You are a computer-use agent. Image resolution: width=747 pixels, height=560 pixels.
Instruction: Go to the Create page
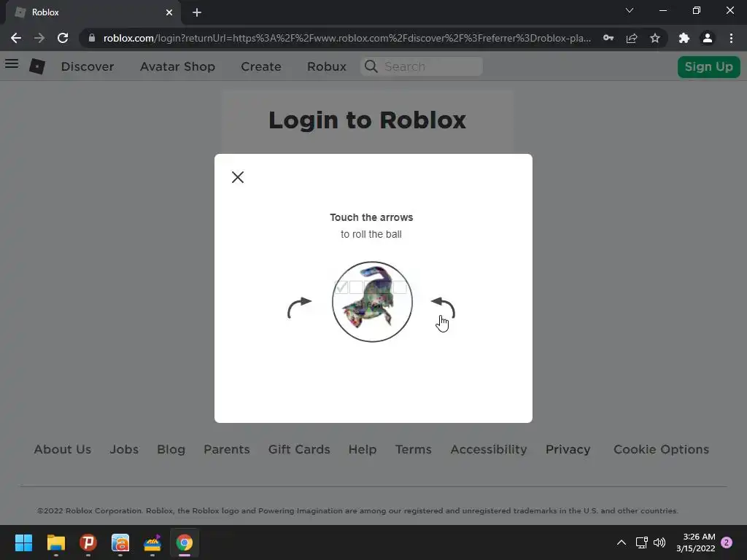tap(261, 66)
